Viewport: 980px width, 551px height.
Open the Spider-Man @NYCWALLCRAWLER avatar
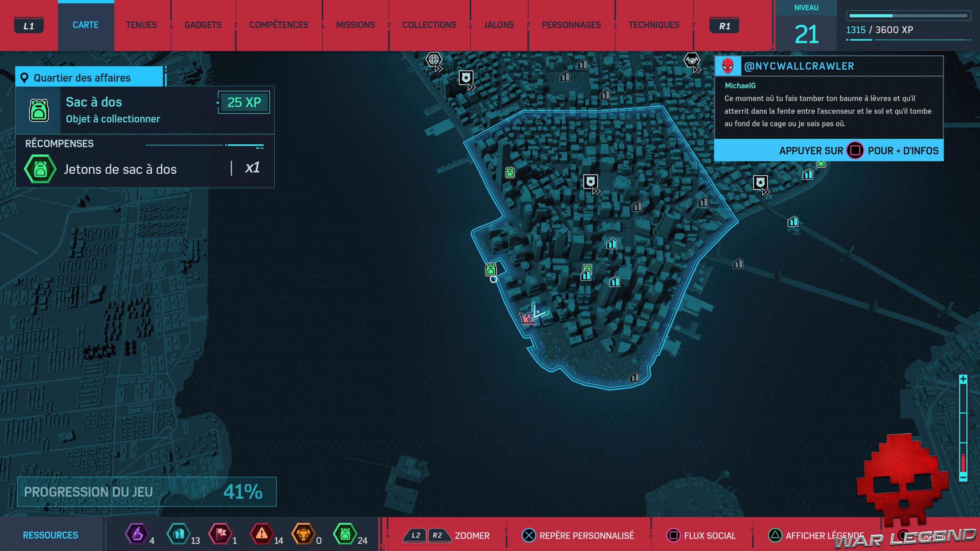pyautogui.click(x=727, y=66)
